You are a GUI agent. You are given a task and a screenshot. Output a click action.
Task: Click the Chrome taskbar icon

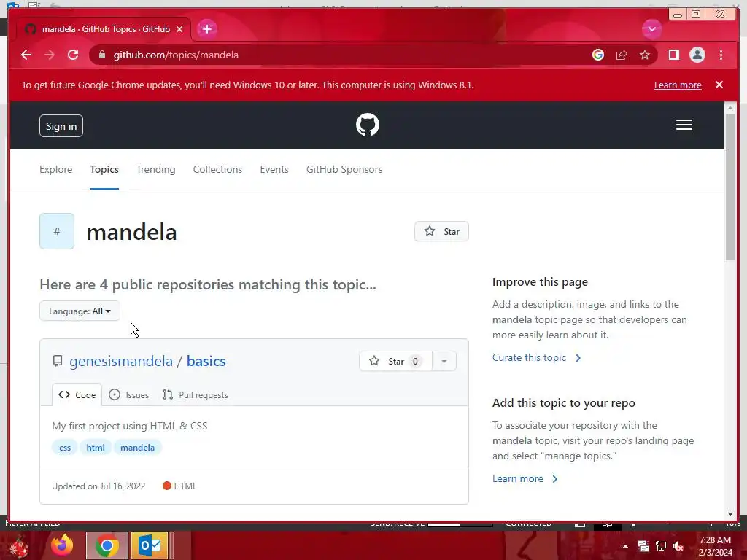[107, 545]
